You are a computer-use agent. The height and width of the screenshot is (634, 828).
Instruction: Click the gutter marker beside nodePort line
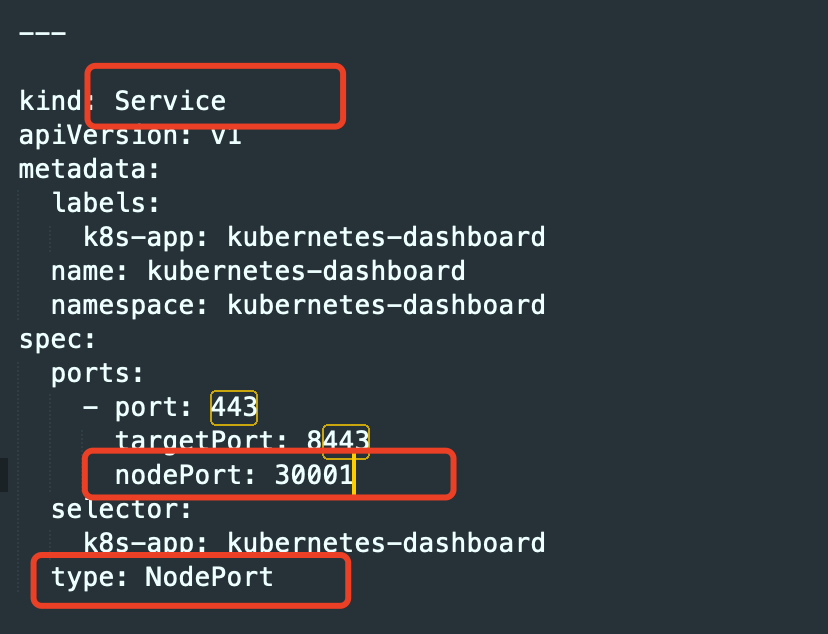pos(4,475)
